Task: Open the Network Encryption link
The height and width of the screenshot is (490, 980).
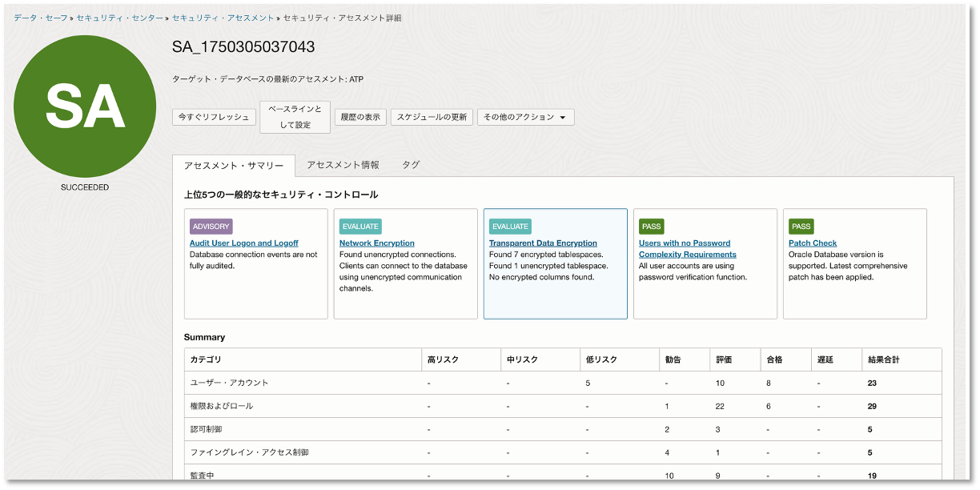Action: [x=376, y=243]
